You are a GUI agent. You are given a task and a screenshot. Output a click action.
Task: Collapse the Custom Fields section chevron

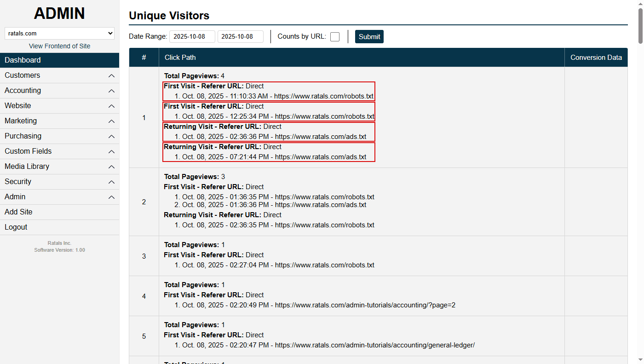click(111, 151)
